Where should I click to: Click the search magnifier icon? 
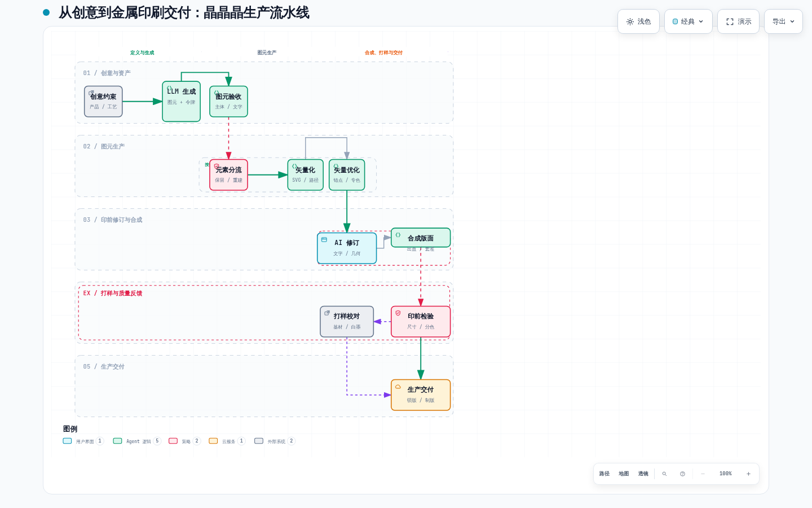click(x=664, y=474)
